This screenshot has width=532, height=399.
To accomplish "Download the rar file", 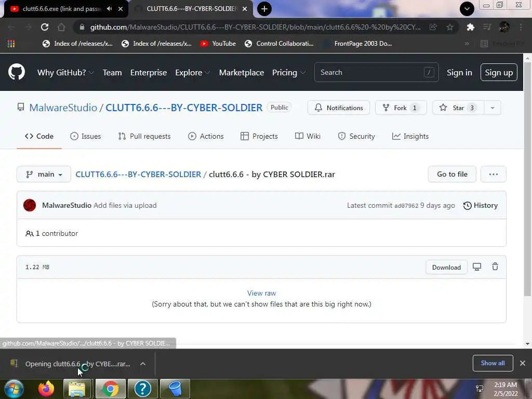I will pos(446,268).
